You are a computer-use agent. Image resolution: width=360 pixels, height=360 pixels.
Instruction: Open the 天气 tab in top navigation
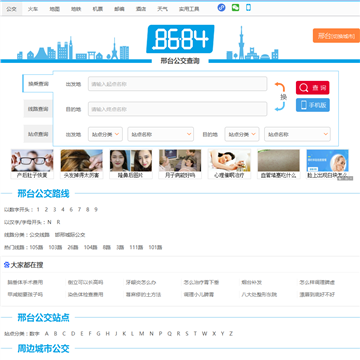[162, 9]
